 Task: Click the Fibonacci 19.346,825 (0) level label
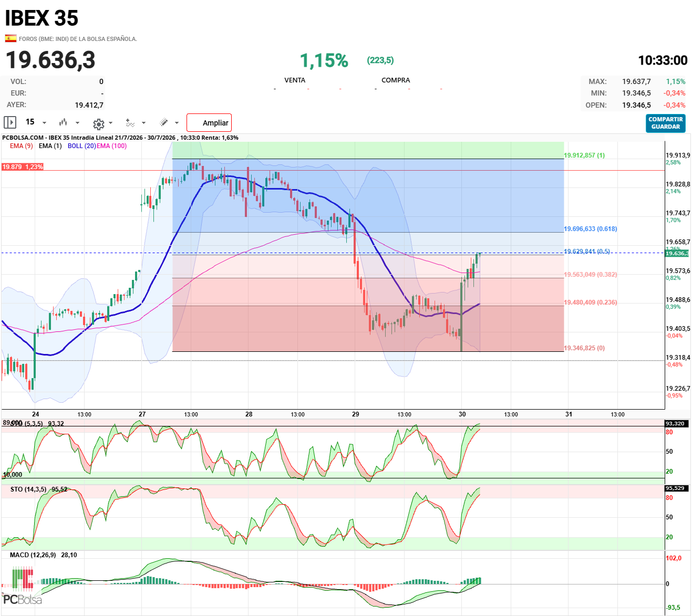584,348
